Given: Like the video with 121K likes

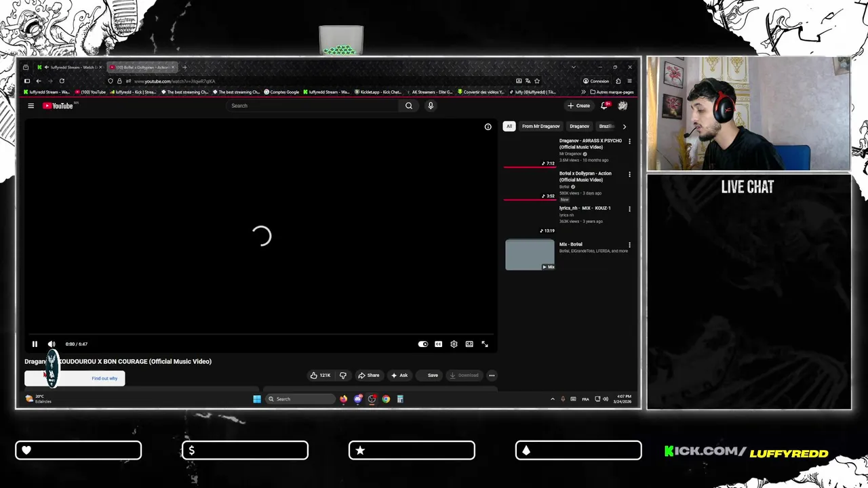Looking at the screenshot, I should pyautogui.click(x=321, y=375).
